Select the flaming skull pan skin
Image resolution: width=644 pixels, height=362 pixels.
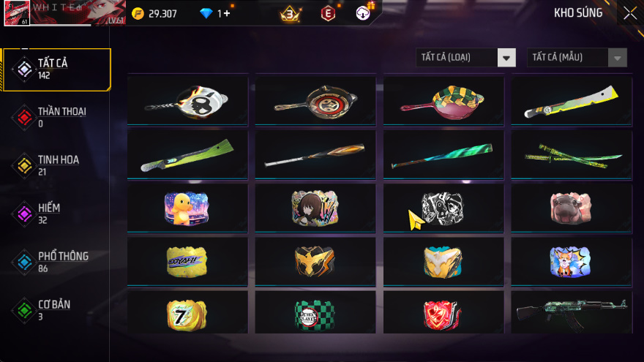(x=187, y=101)
